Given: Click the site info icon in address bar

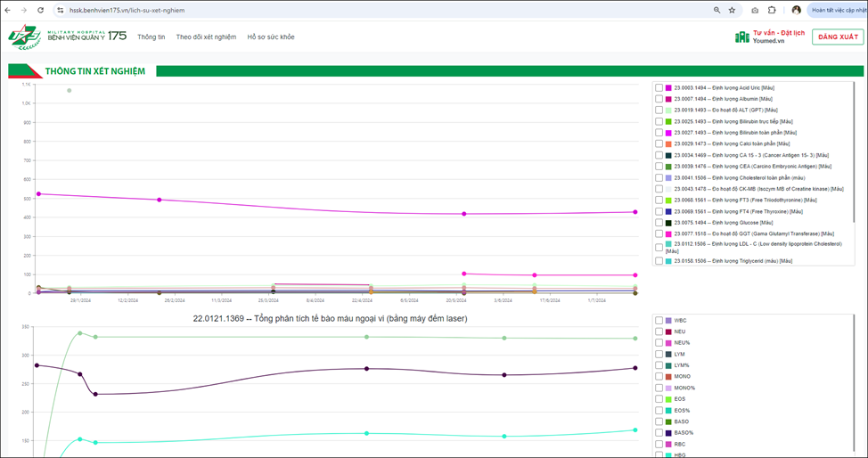Looking at the screenshot, I should (61, 10).
